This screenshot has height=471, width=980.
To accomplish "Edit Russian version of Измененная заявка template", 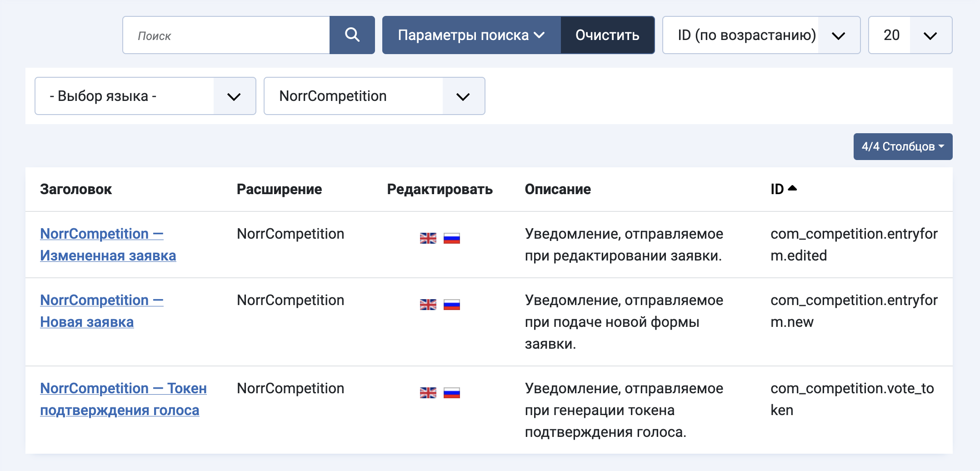I will (452, 238).
